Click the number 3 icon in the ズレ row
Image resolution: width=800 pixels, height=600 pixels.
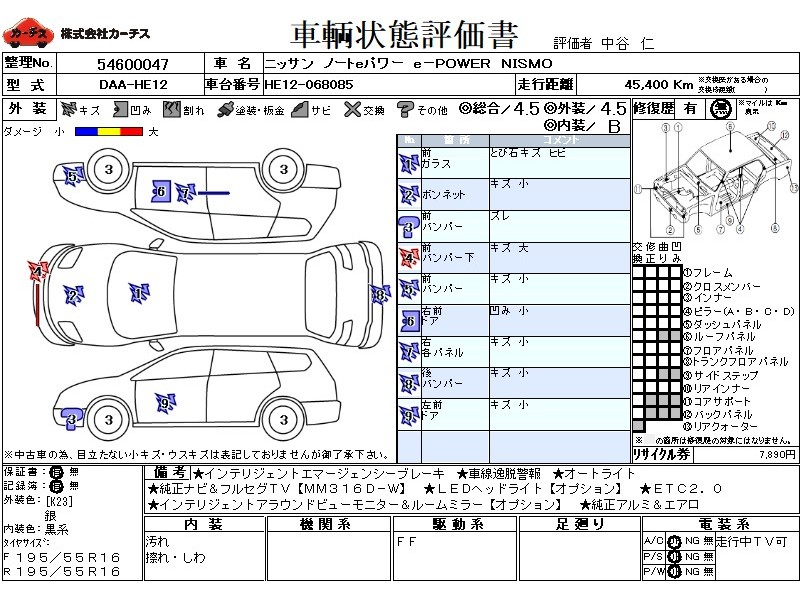point(409,227)
